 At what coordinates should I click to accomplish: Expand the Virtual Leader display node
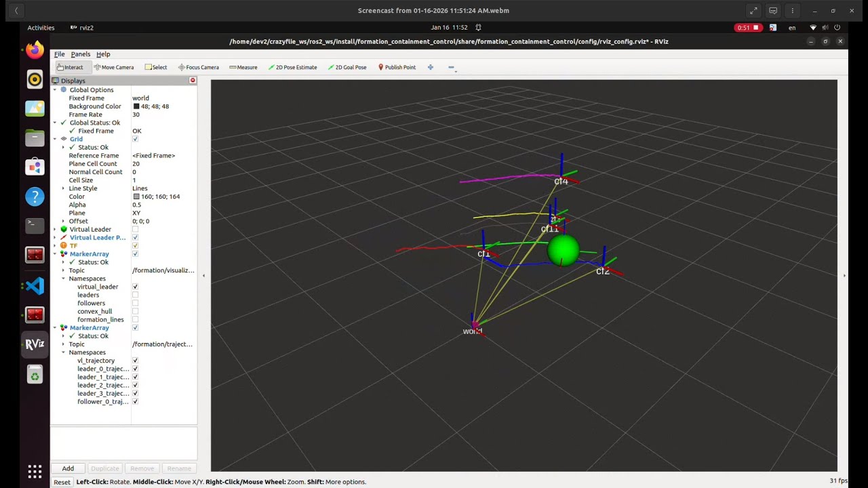coord(55,229)
